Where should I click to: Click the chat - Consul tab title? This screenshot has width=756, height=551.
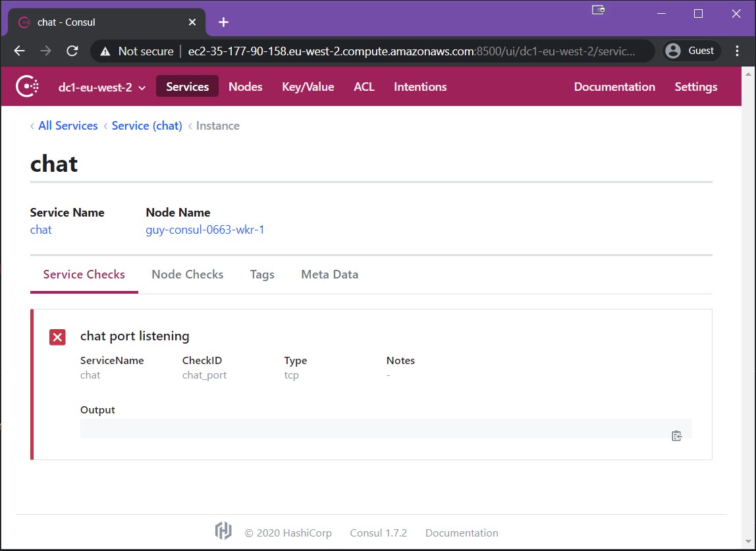(x=66, y=22)
